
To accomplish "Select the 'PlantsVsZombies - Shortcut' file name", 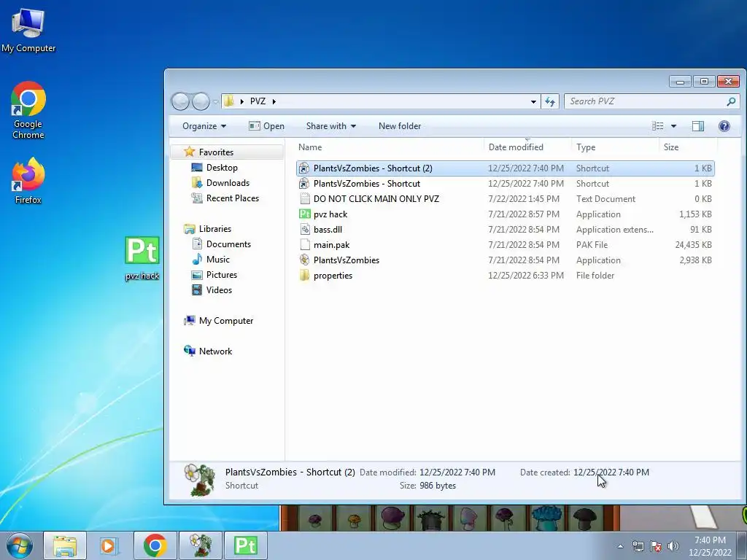I will pyautogui.click(x=367, y=183).
